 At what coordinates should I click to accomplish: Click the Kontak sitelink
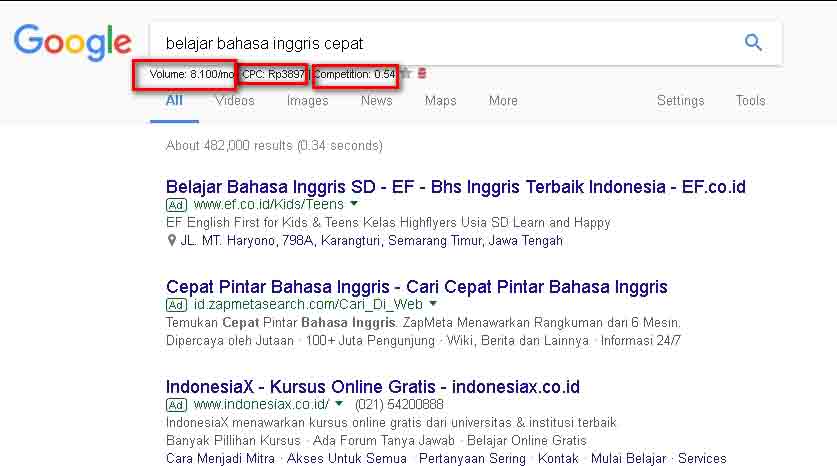click(558, 459)
